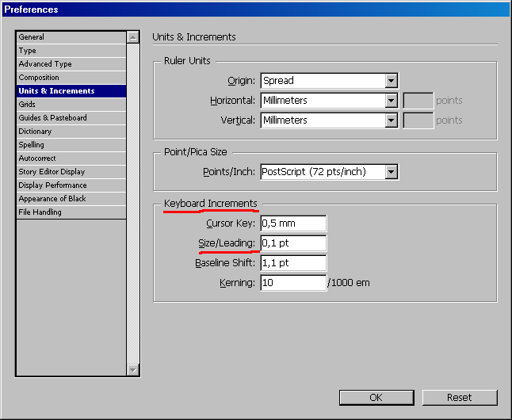Screen dimensions: 512x420
Task: Click the Baseline Shift label
Action: 225,263
